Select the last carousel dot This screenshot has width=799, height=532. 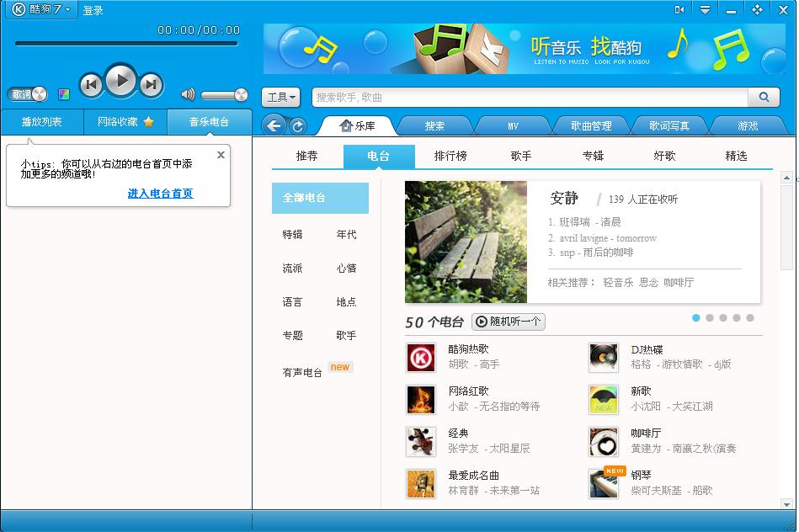(x=750, y=318)
